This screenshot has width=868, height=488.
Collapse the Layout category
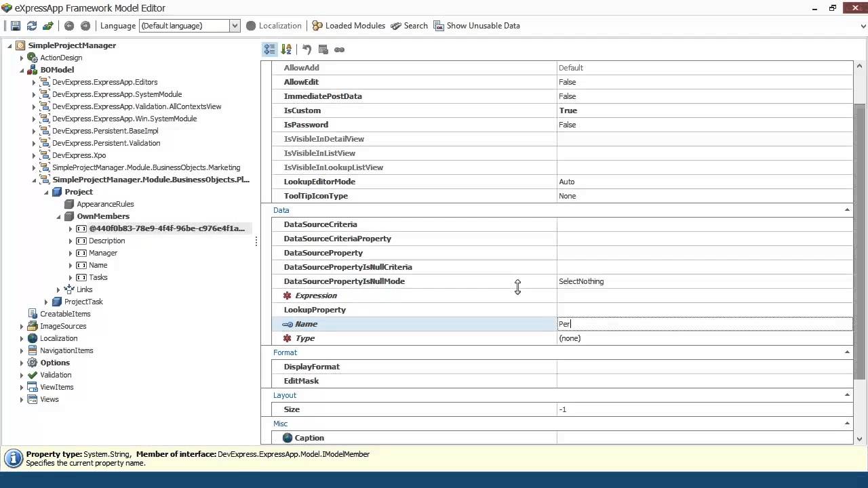click(847, 395)
